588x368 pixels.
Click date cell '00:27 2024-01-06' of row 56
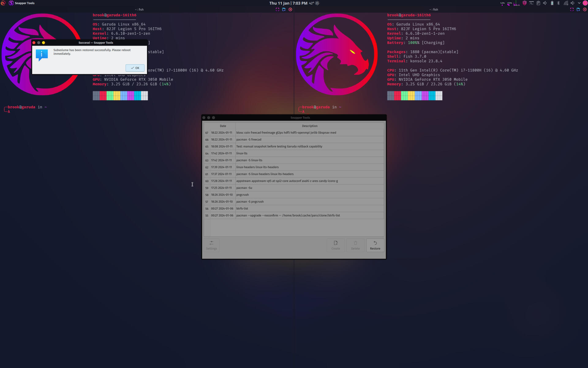(222, 209)
